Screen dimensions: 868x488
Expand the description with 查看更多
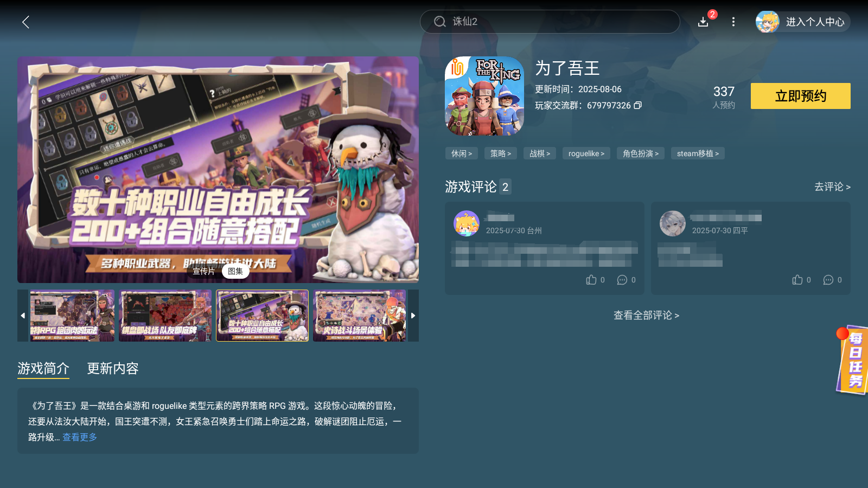(x=80, y=437)
